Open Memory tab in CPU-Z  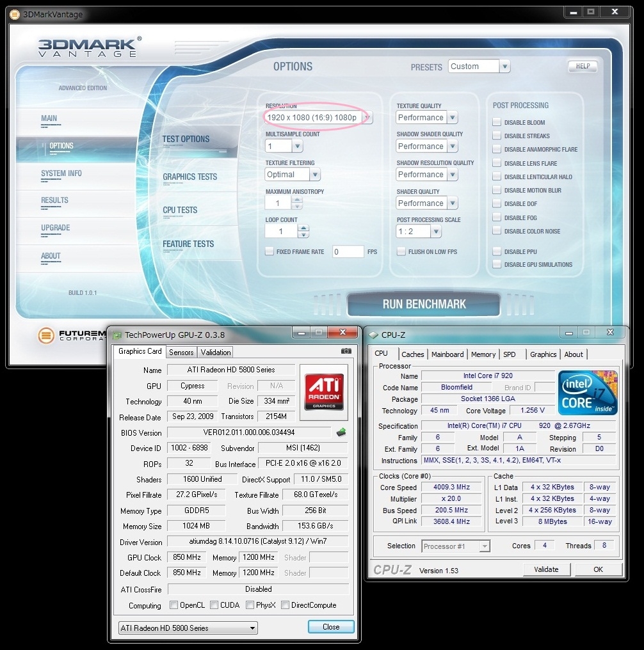coord(483,354)
